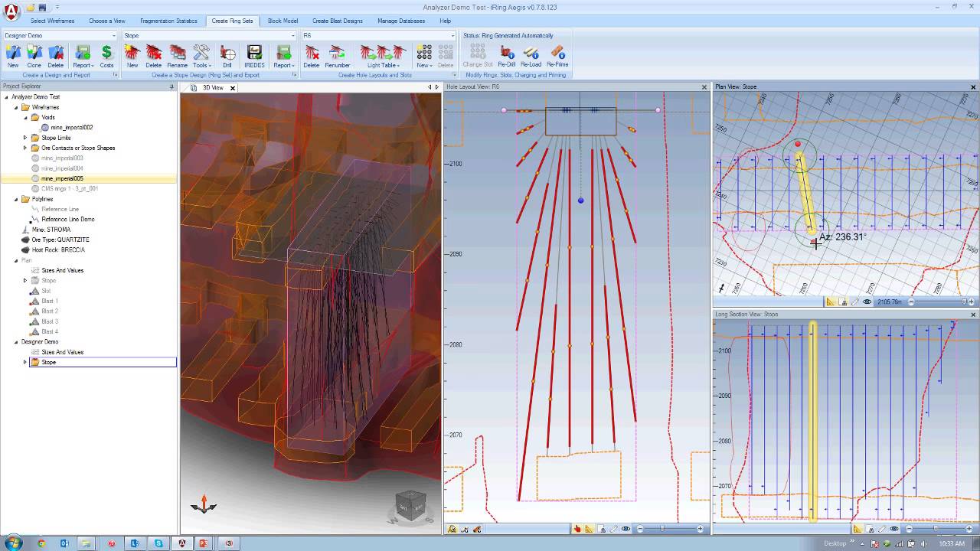This screenshot has height=551, width=980.
Task: Open the Select Wireframes ribbon tab
Action: click(51, 21)
